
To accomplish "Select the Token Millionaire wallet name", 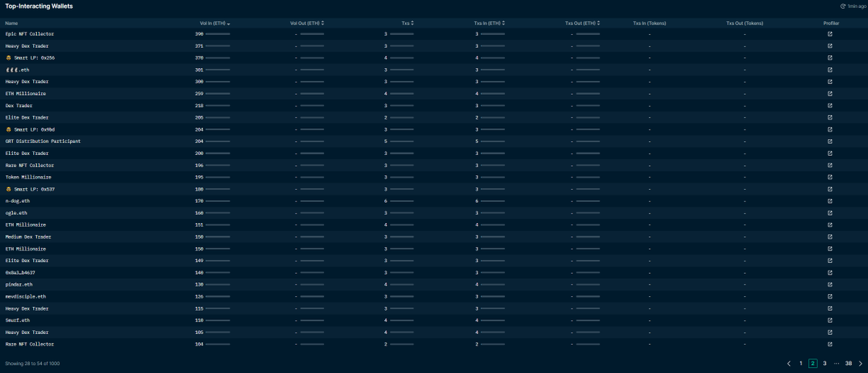I will (28, 177).
